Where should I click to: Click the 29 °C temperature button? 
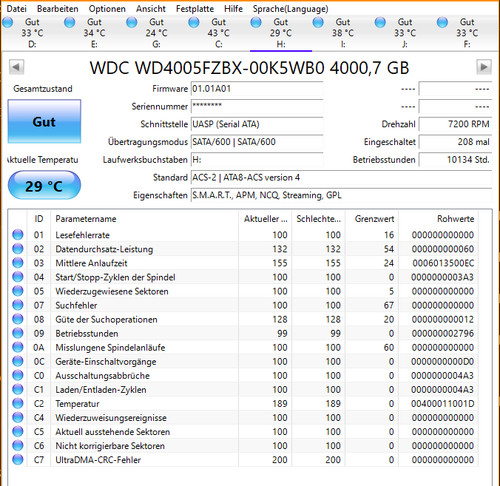coord(44,185)
